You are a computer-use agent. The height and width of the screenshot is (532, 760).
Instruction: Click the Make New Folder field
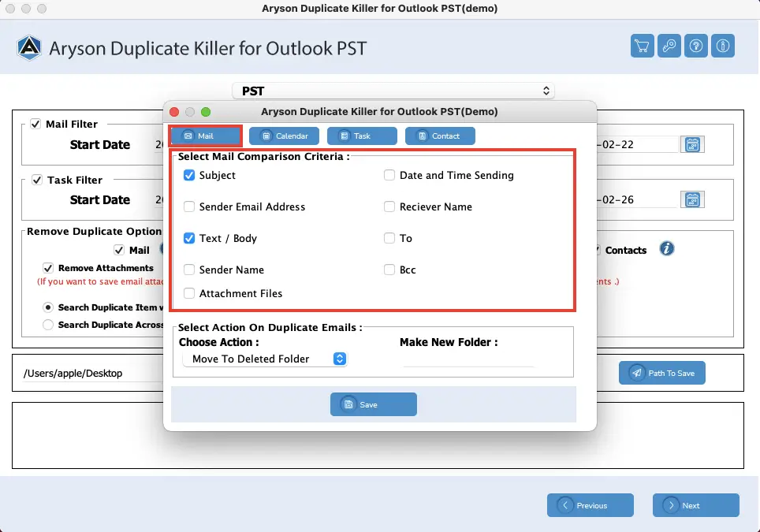point(468,359)
